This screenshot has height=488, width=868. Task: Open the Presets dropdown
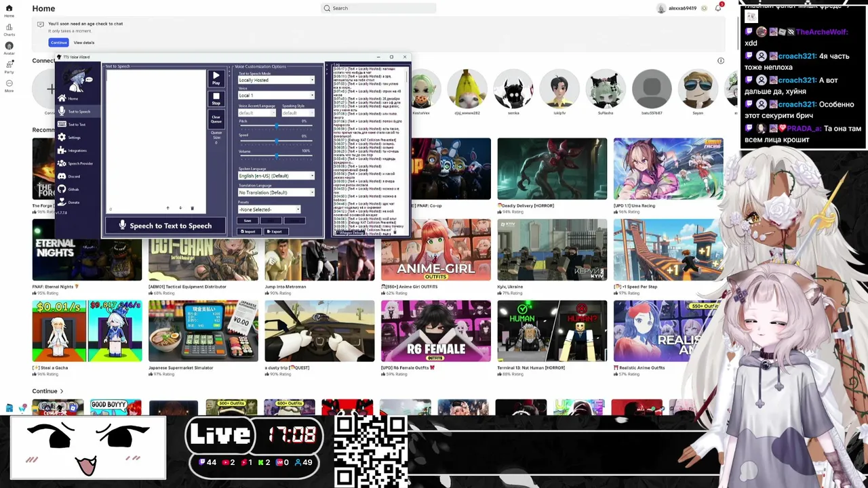[269, 209]
